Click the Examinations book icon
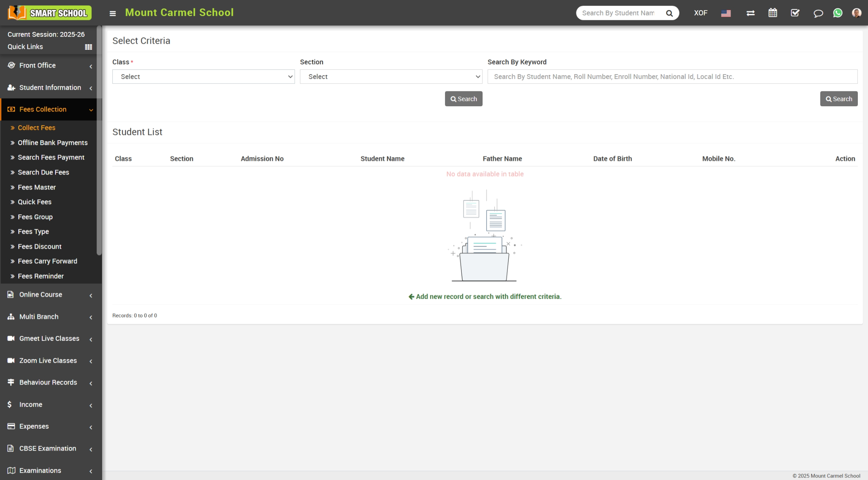Viewport: 868px width, 480px height. (11, 470)
